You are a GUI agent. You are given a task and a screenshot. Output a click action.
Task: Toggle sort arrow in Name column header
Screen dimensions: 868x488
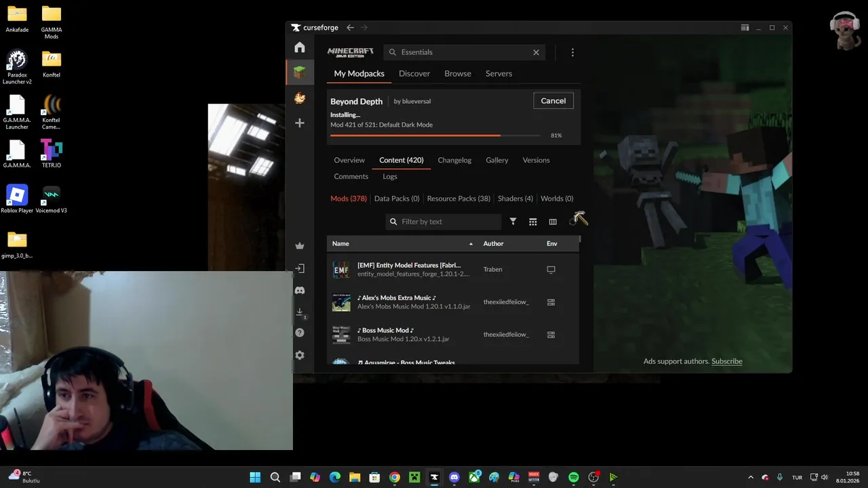(471, 243)
